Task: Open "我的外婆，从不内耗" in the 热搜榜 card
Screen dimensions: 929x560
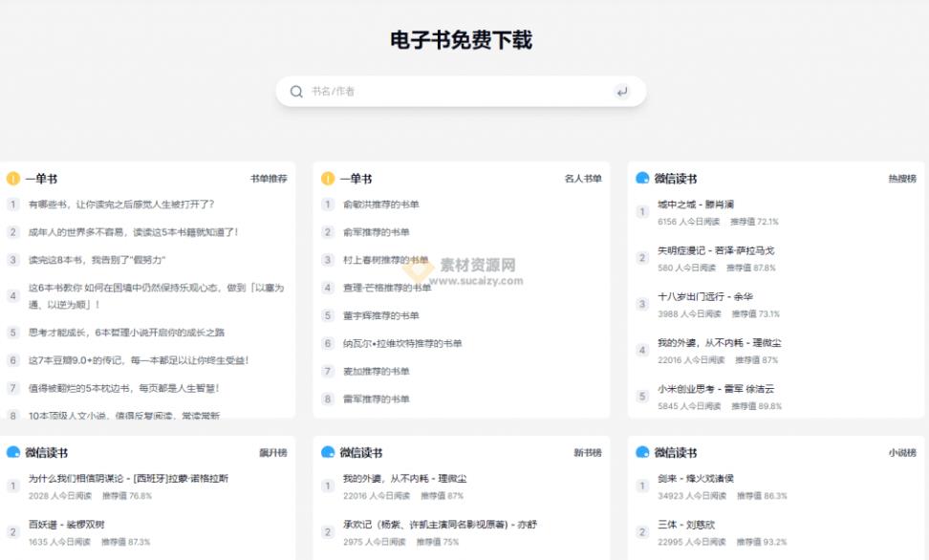Action: coord(720,343)
